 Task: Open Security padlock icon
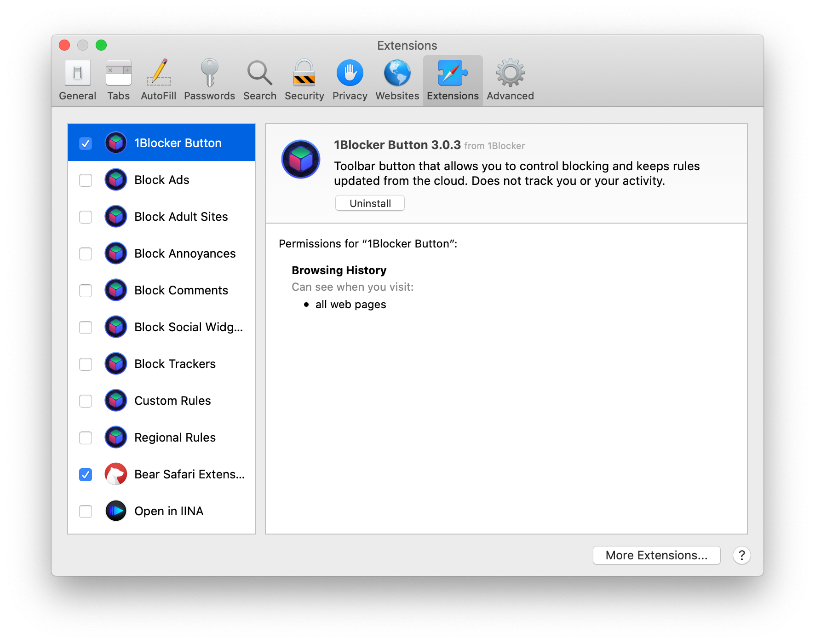point(304,73)
